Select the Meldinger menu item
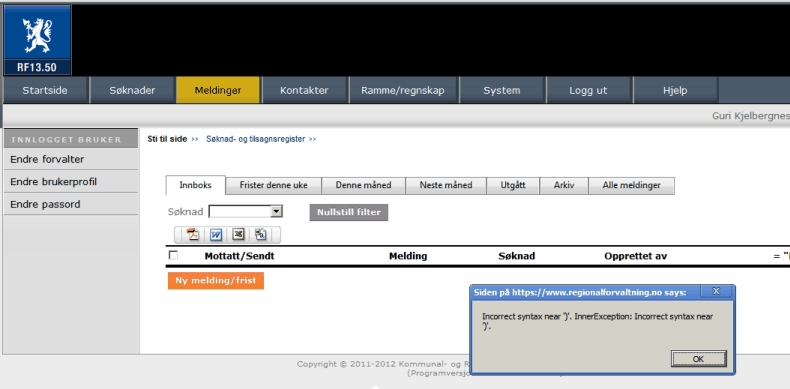Viewport: 790px width, 389px height. tap(218, 91)
